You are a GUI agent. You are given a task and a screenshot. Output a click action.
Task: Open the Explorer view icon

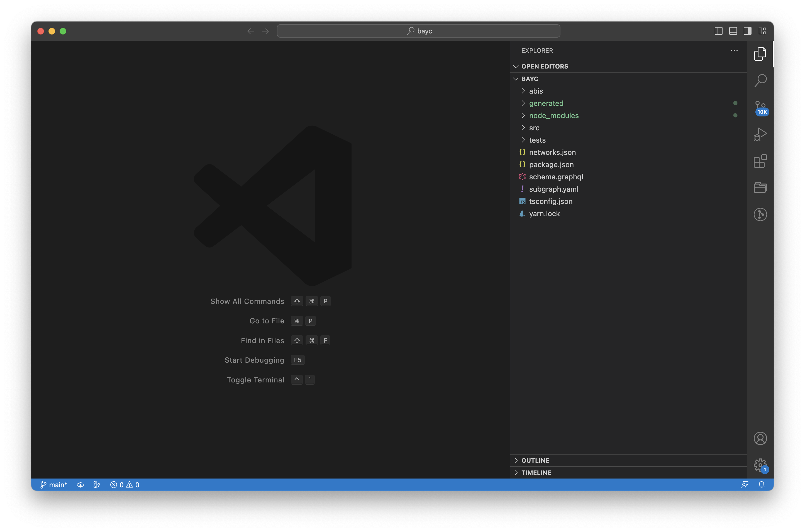pyautogui.click(x=760, y=54)
